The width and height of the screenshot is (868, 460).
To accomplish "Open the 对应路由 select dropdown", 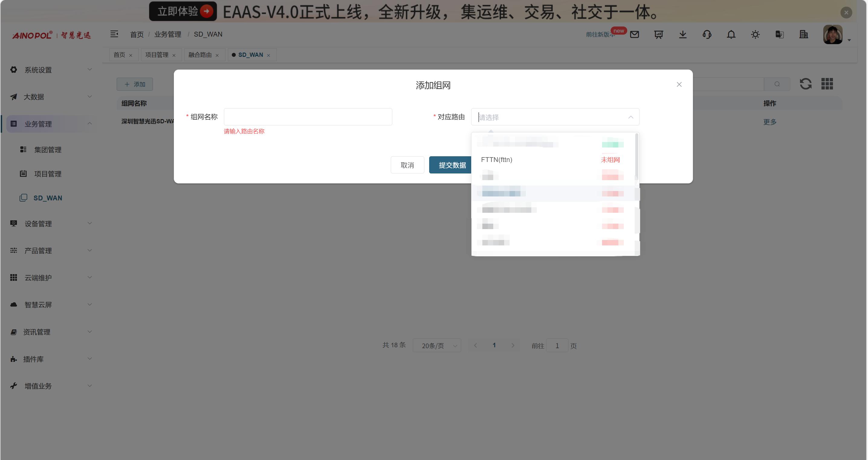I will (555, 117).
